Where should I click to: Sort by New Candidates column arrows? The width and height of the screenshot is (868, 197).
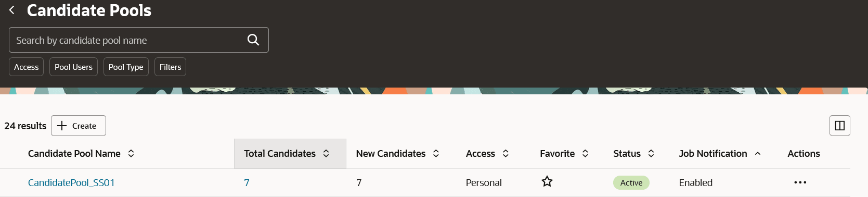click(436, 153)
